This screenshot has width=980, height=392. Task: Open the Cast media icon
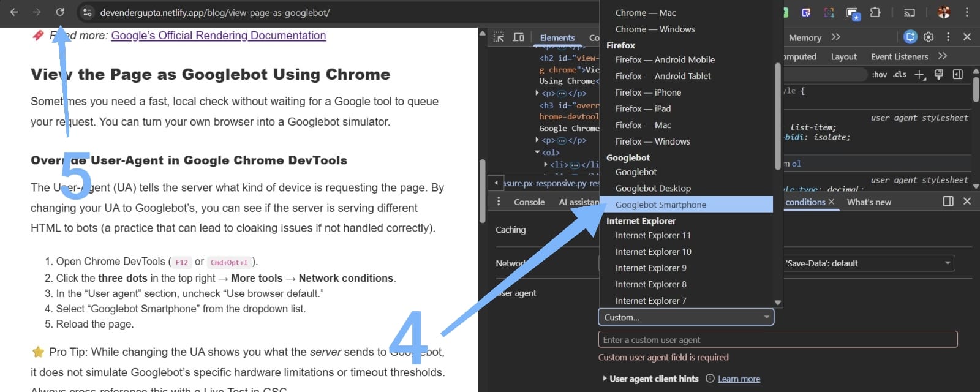(x=910, y=12)
